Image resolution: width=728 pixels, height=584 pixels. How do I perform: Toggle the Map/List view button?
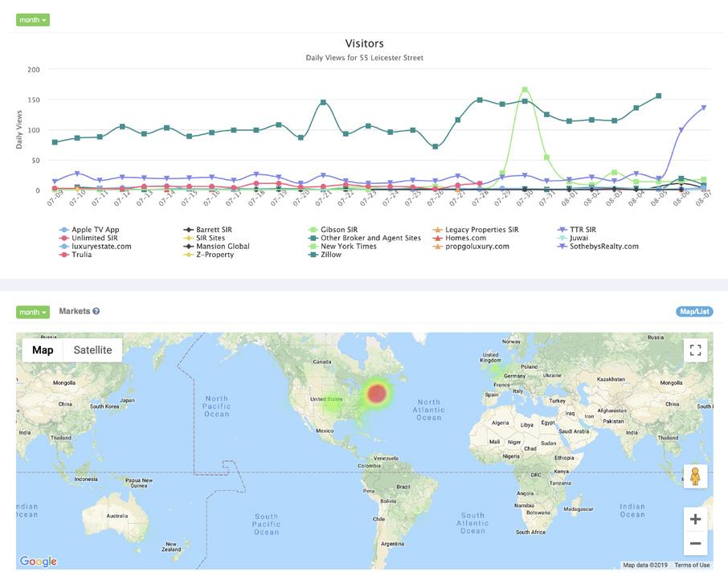pyautogui.click(x=694, y=312)
